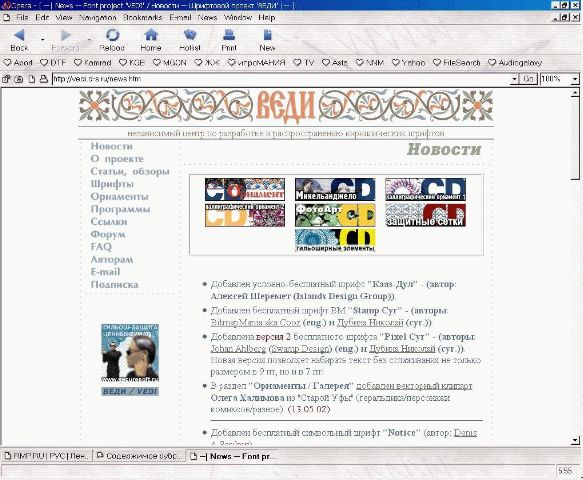Follow the Johan Ahlberg link
583x480 pixels.
pyautogui.click(x=238, y=349)
